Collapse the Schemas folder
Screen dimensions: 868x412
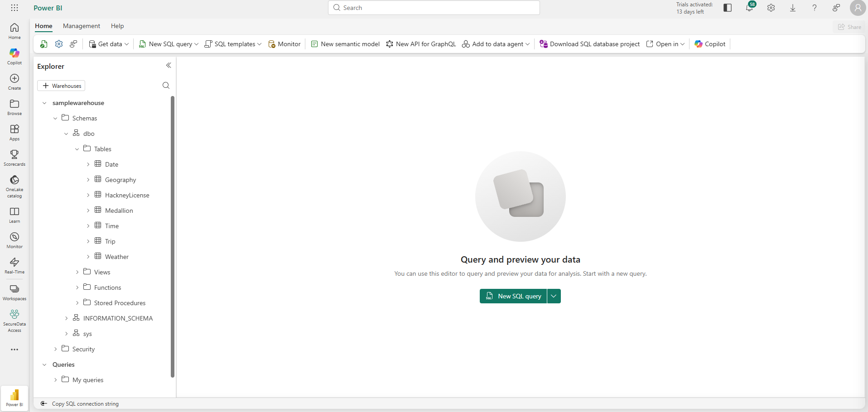55,119
